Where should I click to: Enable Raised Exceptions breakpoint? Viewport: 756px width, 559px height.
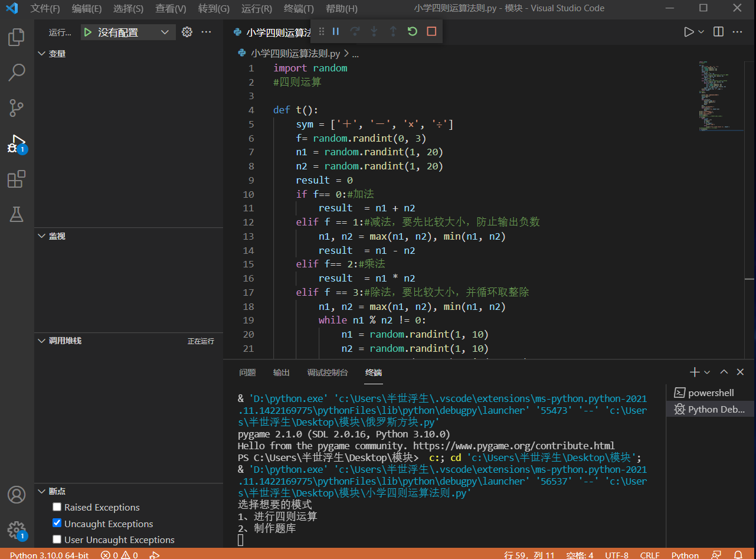tap(57, 507)
